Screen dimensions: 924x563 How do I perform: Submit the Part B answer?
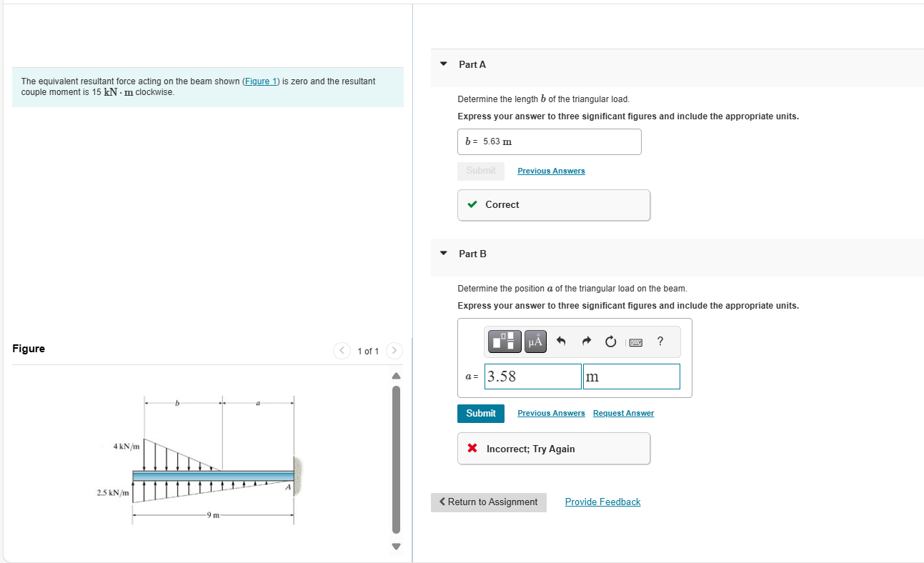[480, 413]
